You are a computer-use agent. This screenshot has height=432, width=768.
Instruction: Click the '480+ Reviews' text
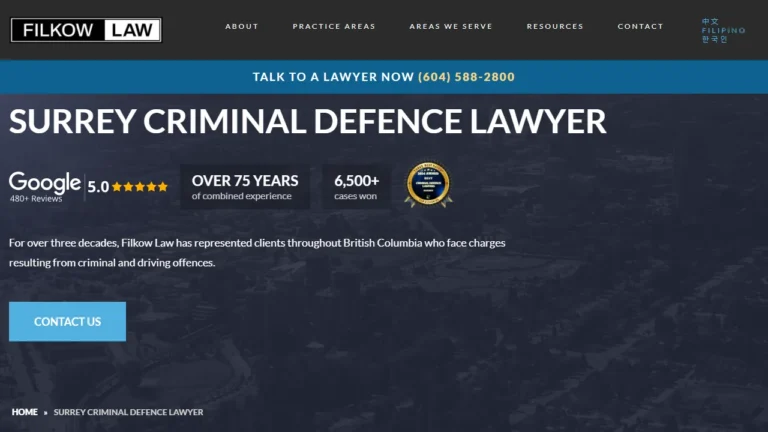pyautogui.click(x=36, y=199)
